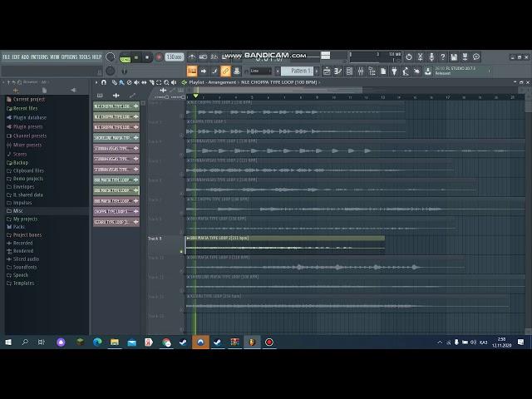This screenshot has width=532, height=399.
Task: Click the play/pause transport button
Action: [136, 57]
